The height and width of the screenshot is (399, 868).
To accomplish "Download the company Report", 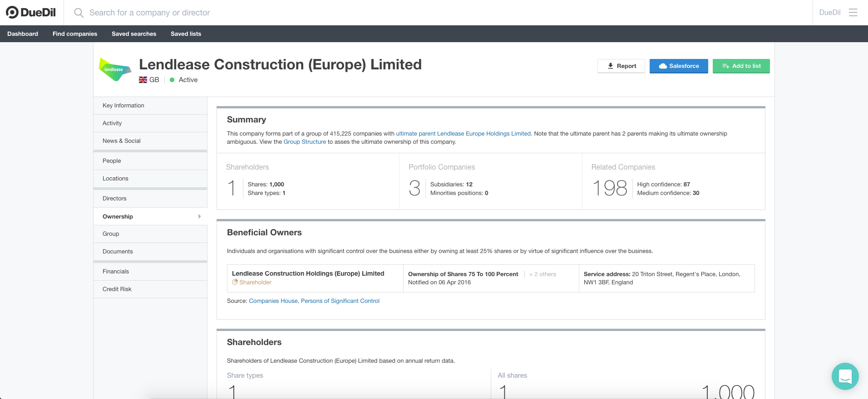I will [x=621, y=66].
